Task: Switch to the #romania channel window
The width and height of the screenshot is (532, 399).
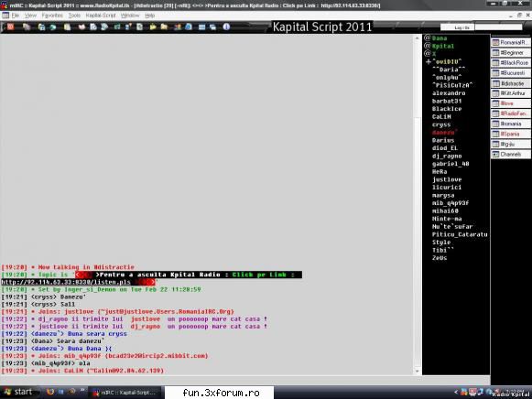Action: pyautogui.click(x=511, y=124)
